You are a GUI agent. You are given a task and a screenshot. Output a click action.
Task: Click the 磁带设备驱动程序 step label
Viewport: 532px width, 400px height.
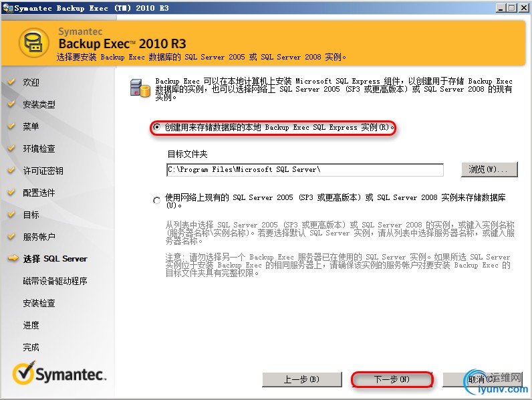click(55, 281)
